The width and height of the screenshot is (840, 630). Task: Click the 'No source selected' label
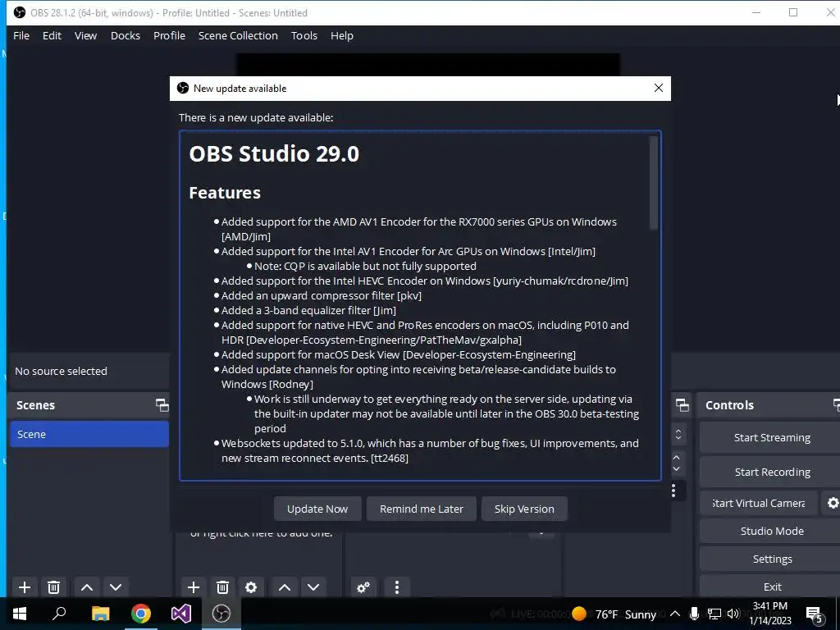tap(61, 371)
